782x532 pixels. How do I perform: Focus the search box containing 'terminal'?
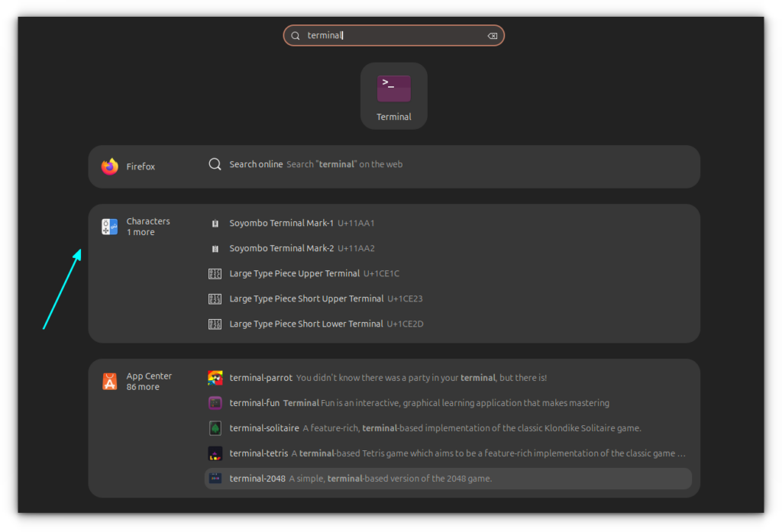393,35
